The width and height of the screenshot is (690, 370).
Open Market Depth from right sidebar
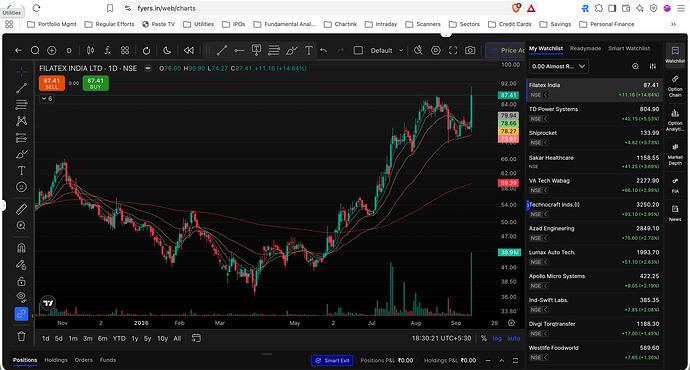[675, 154]
